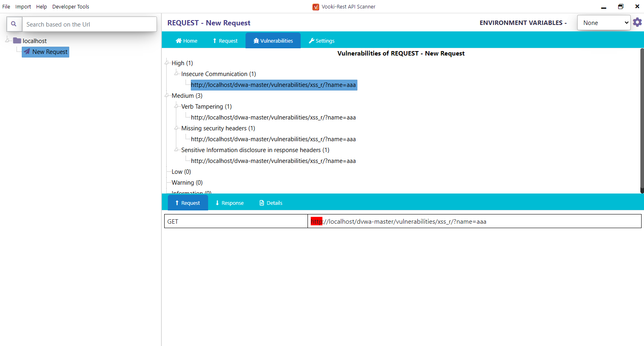
Task: Select the Sensitive Information disclosure URL entry
Action: [273, 161]
